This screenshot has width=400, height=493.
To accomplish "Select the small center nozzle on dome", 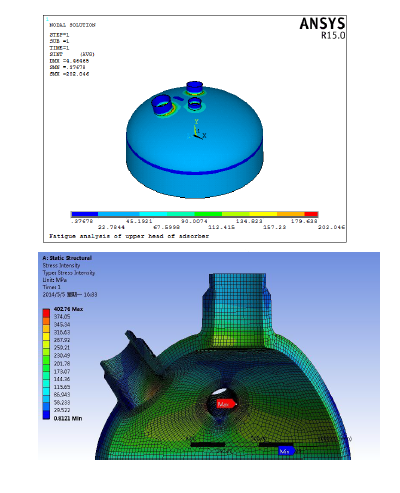I will point(194,103).
